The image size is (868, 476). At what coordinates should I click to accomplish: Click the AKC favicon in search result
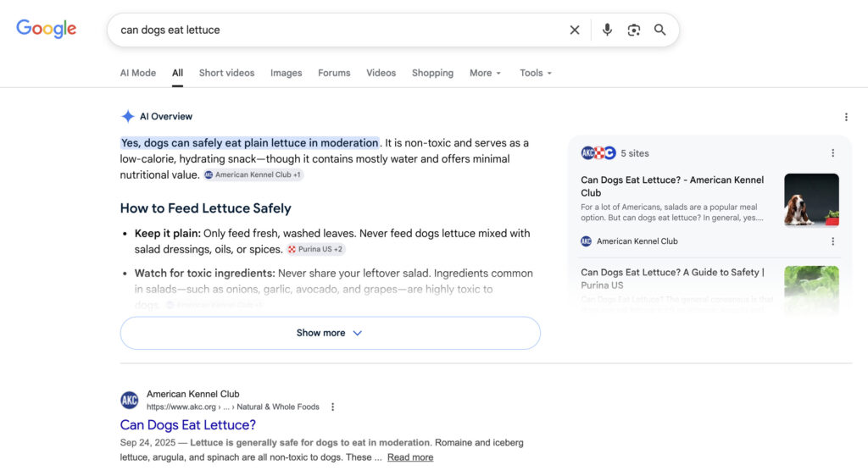[130, 400]
